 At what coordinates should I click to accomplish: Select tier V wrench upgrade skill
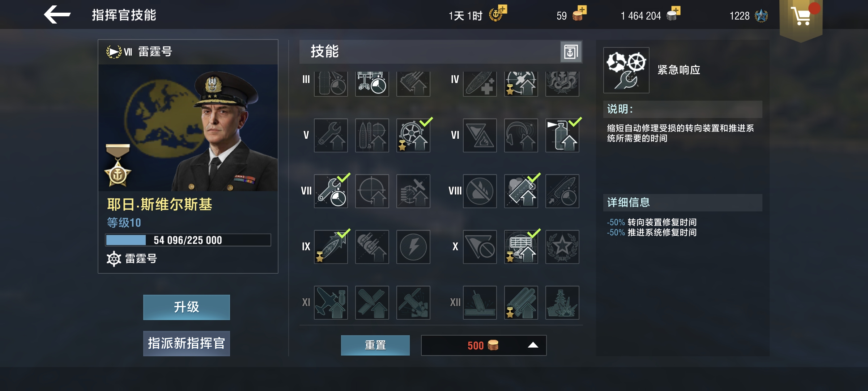331,135
